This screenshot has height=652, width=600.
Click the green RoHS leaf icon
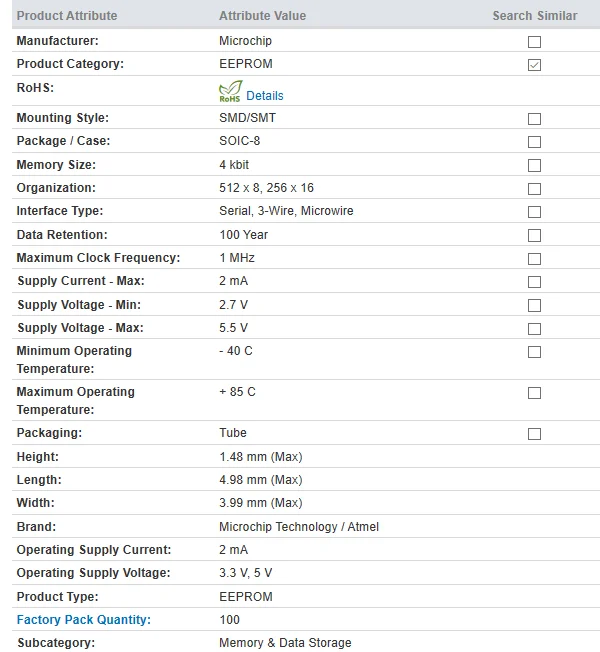(230, 91)
